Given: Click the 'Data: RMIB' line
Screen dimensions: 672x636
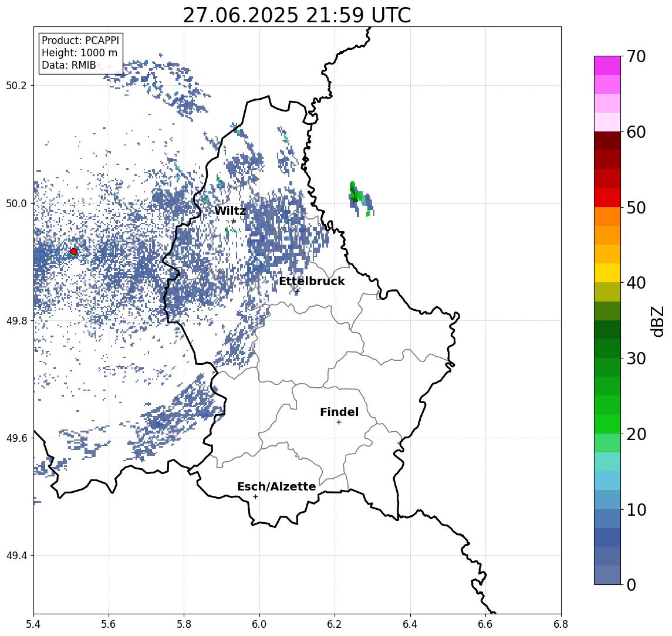Looking at the screenshot, I should (69, 65).
